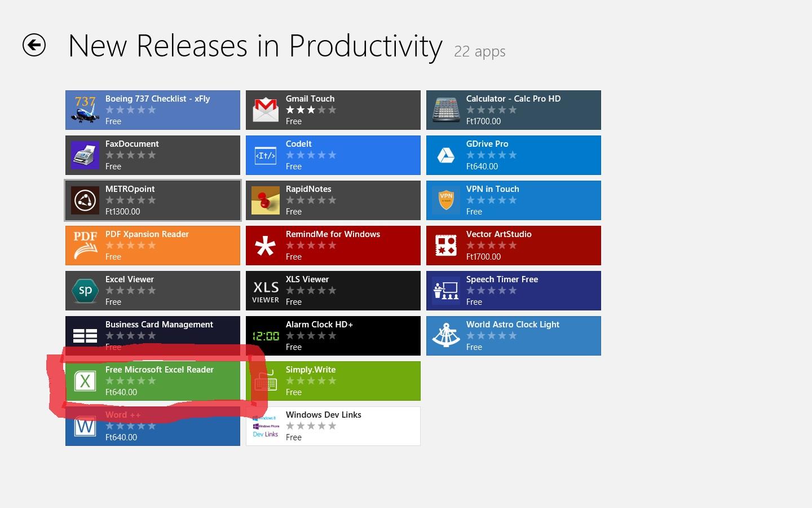Select the Business Card Management name
The image size is (812, 508).
pos(159,325)
